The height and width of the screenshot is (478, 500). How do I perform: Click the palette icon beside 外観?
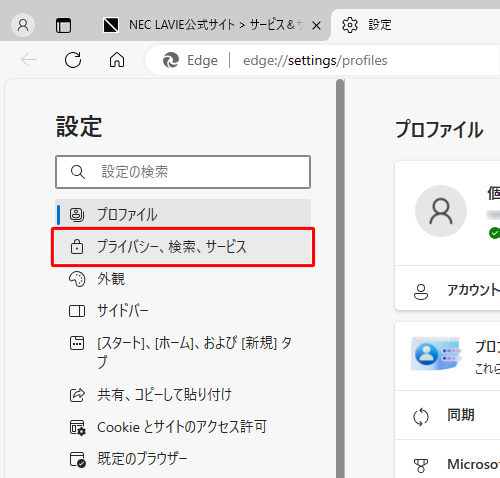click(x=77, y=279)
